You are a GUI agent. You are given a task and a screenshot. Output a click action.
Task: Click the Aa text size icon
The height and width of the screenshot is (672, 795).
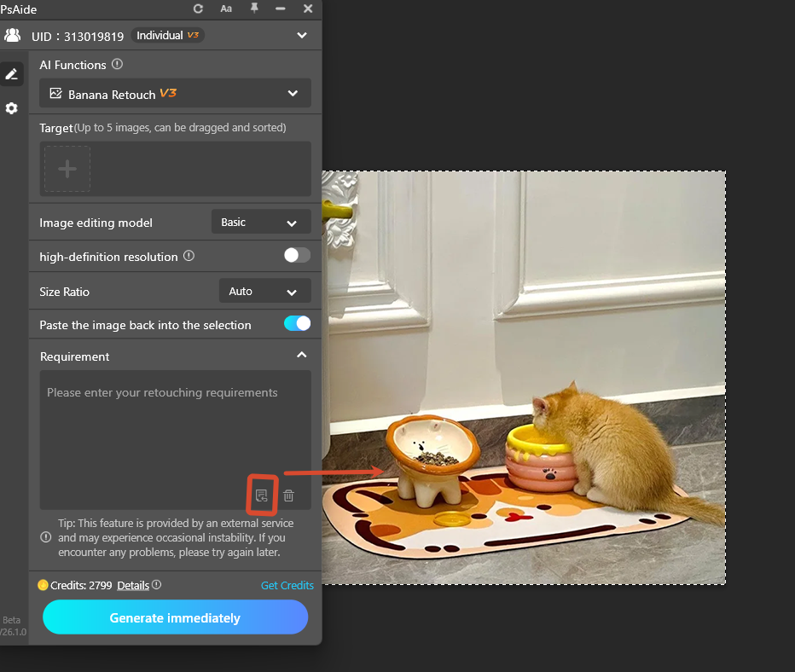(x=225, y=9)
